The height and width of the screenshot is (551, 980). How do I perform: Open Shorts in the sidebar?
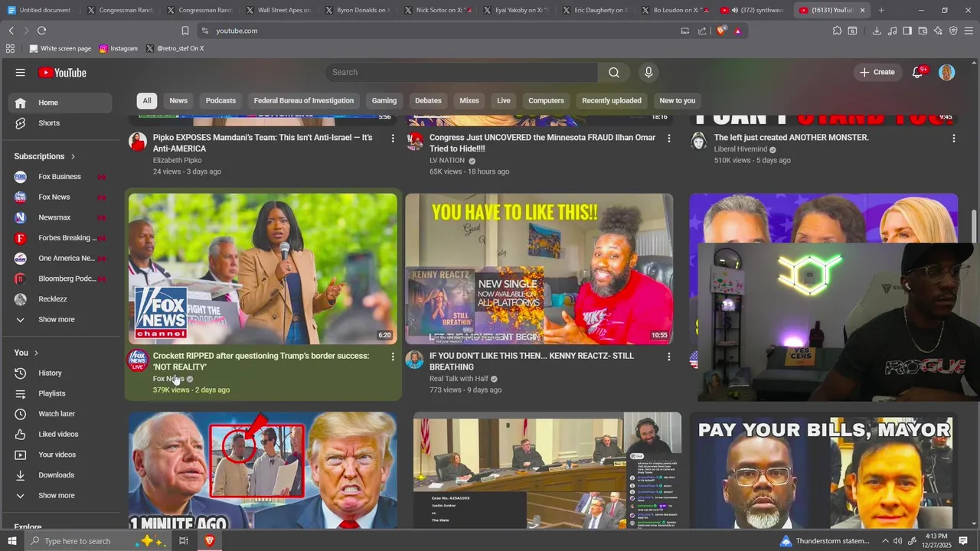click(x=60, y=123)
